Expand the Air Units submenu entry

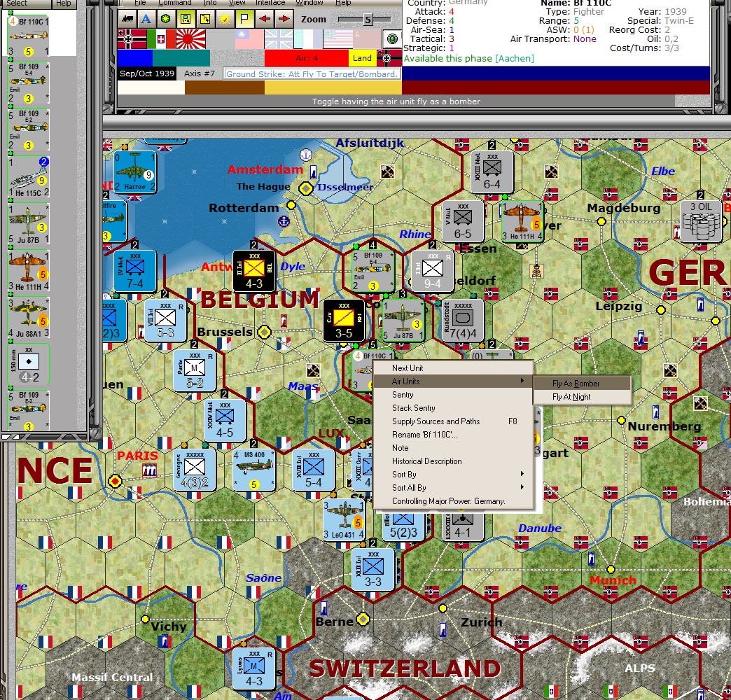click(453, 381)
